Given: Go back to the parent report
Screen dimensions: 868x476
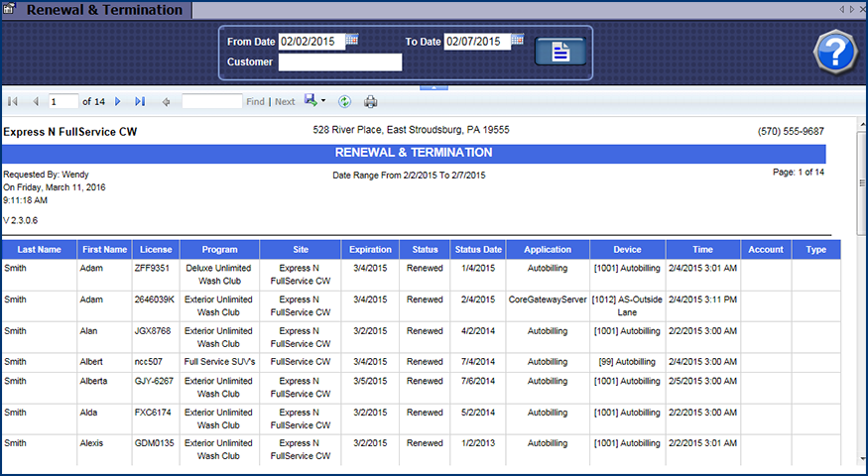Looking at the screenshot, I should tap(166, 101).
